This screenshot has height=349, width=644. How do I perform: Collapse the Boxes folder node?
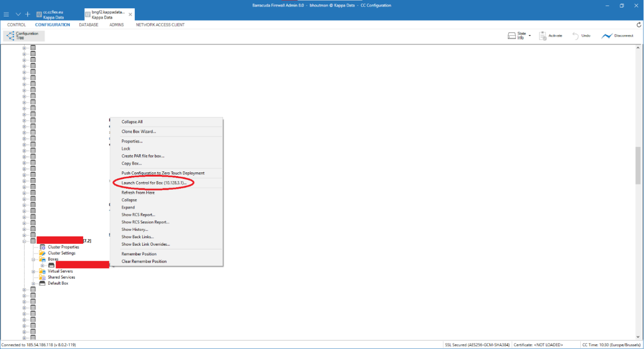click(x=33, y=259)
